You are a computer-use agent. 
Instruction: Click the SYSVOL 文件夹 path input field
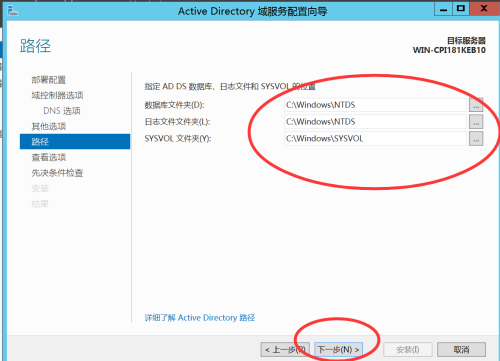click(375, 138)
